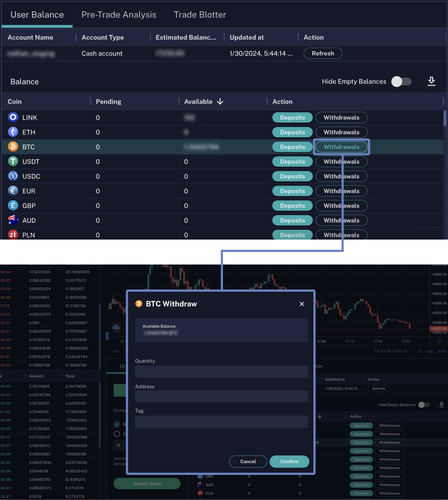Viewport: 448px width, 500px height.
Task: Click the Bitcoin coin icon in BTC row
Action: (13, 147)
